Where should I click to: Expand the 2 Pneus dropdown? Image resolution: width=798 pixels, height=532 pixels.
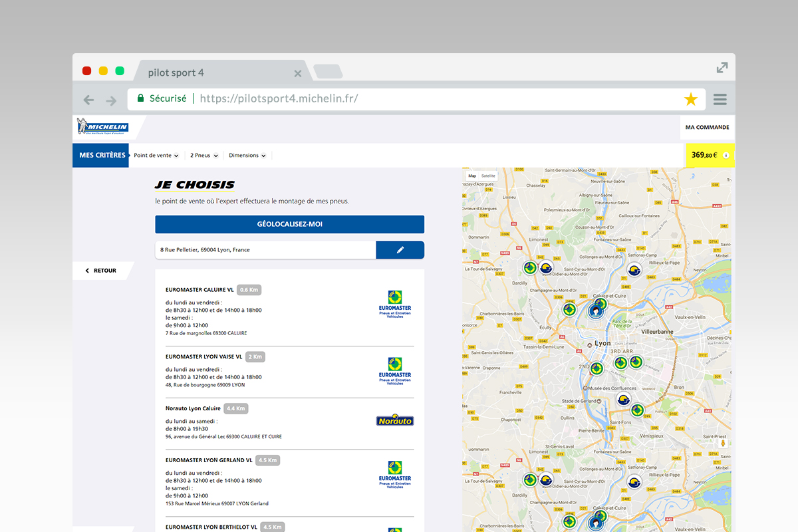[203, 156]
